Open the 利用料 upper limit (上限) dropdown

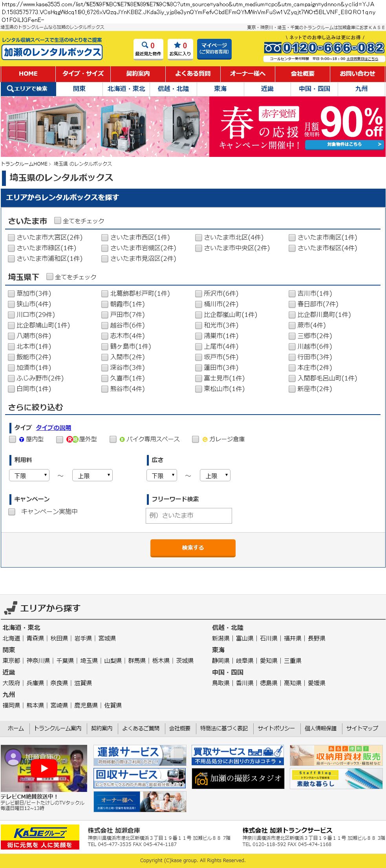coord(92,475)
